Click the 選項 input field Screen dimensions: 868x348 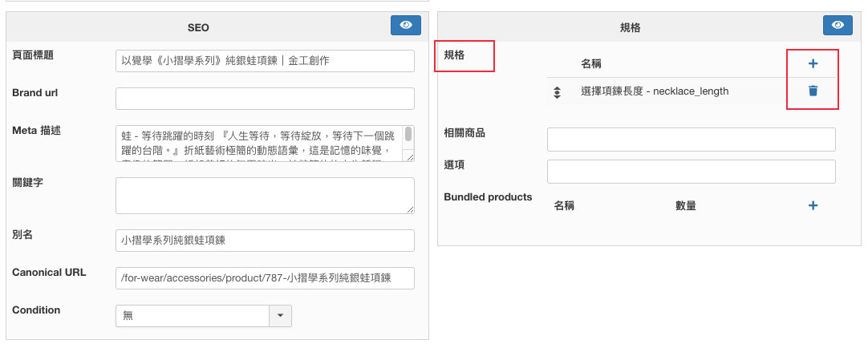coord(691,172)
